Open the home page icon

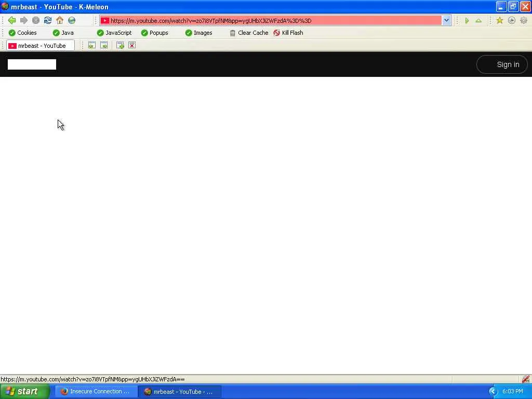[x=60, y=20]
